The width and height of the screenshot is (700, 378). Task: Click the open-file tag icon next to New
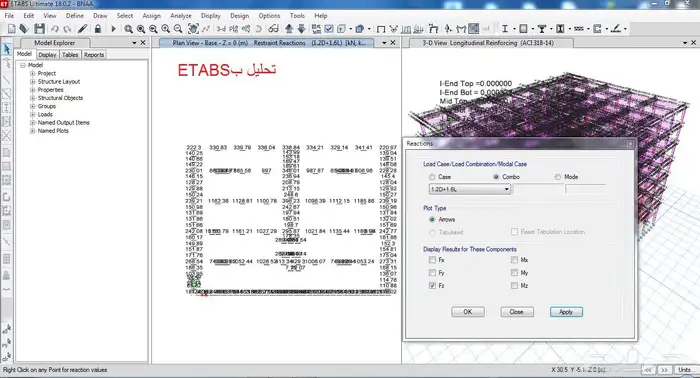[24, 29]
